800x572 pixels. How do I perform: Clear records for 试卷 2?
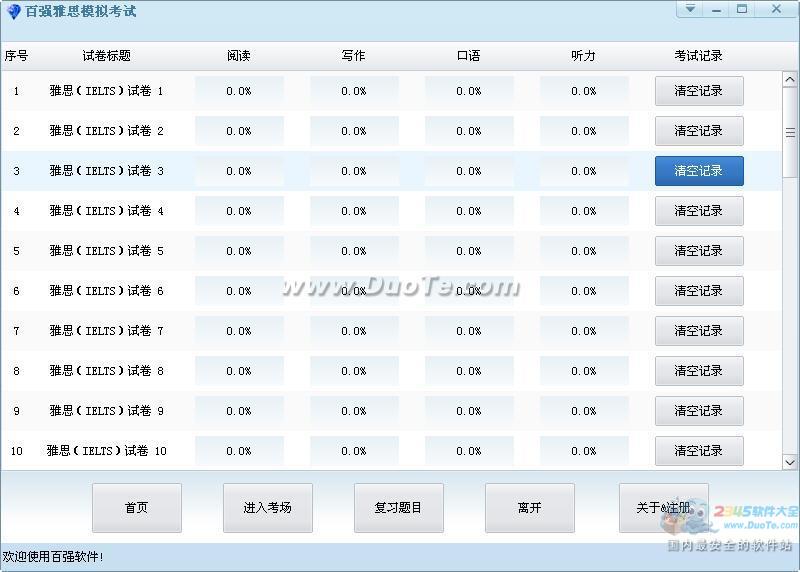tap(699, 131)
